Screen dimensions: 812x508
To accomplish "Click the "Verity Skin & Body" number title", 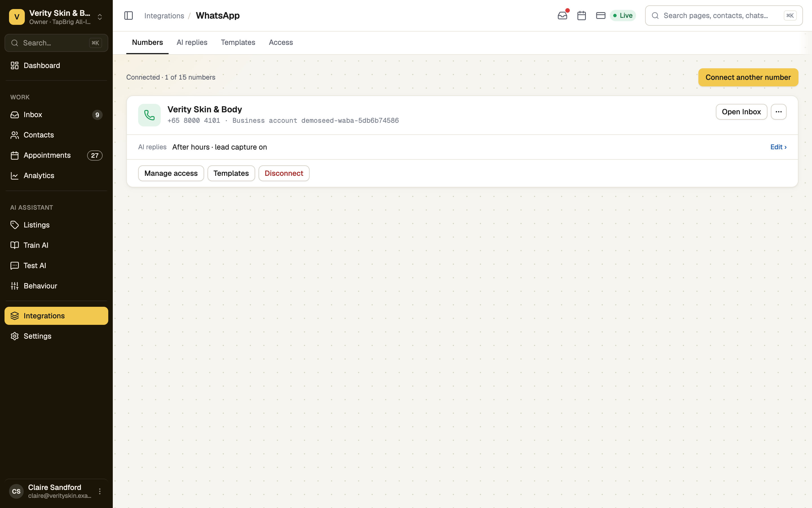I will pyautogui.click(x=205, y=110).
